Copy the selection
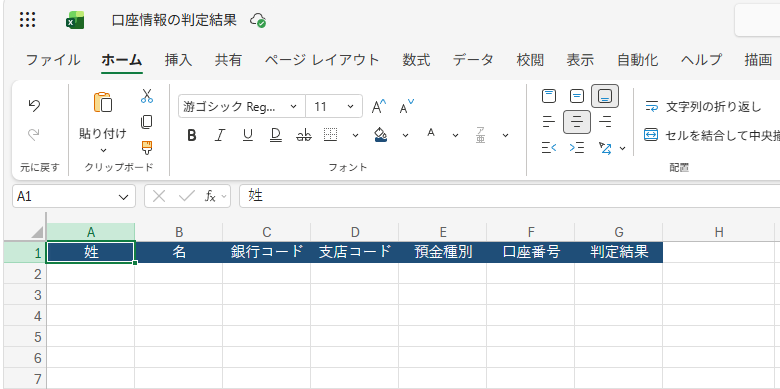 click(x=147, y=122)
